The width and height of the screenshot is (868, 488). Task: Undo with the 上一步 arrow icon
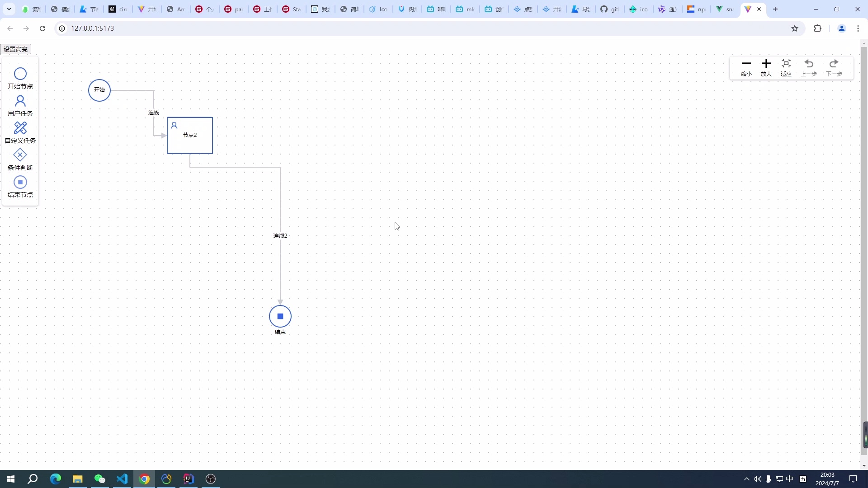point(809,64)
